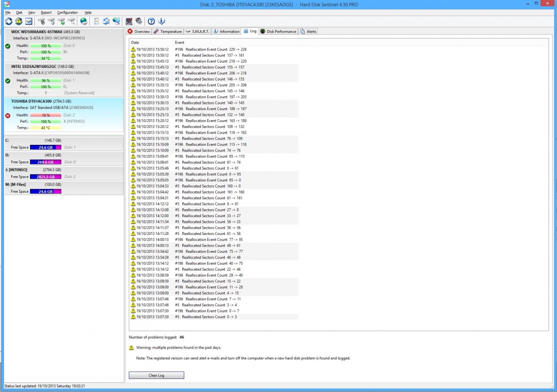
Task: Click the green check status icon of INTEL SSD
Action: pyautogui.click(x=8, y=80)
